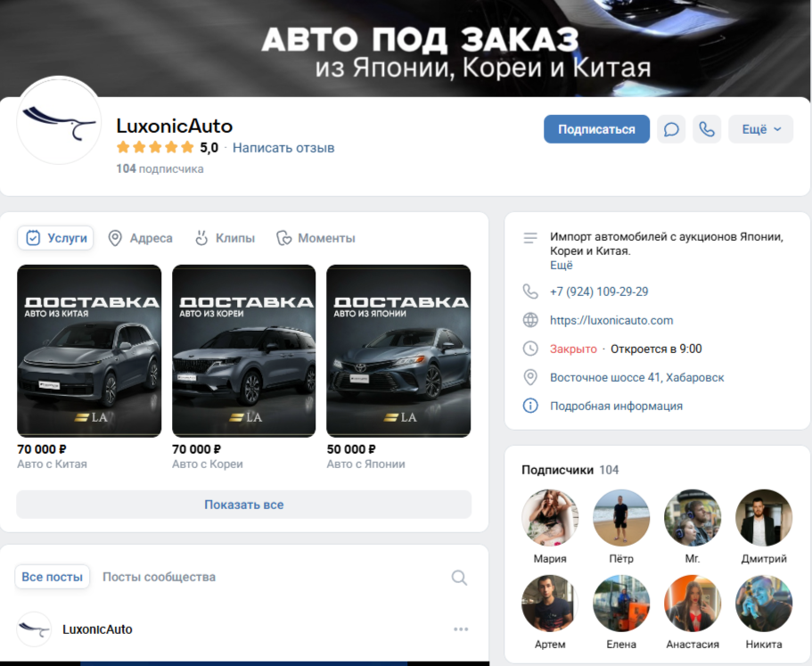Click the globe icon beside the website link
This screenshot has width=812, height=666.
(x=531, y=320)
